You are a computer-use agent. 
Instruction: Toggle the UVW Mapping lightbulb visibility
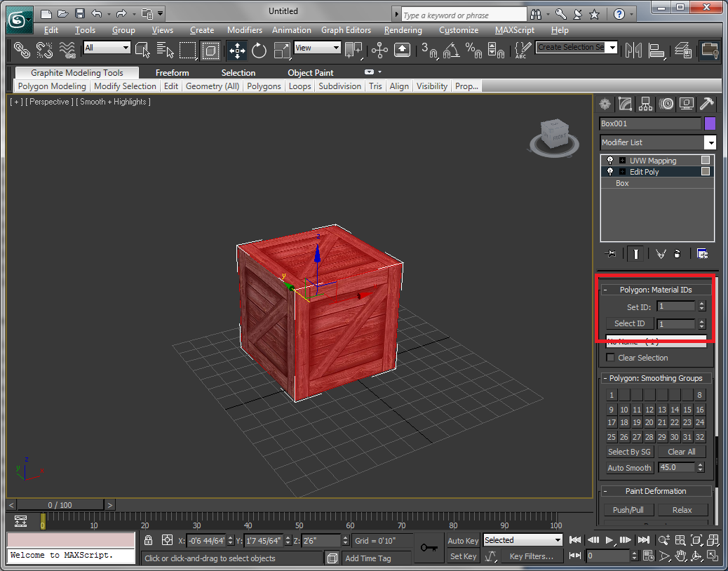point(609,160)
